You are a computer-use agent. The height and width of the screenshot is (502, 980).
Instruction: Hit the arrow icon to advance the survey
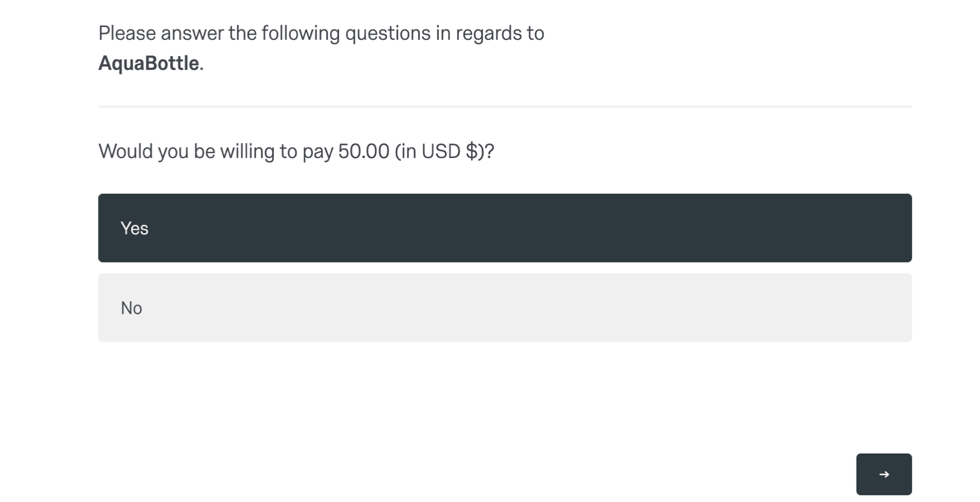884,474
